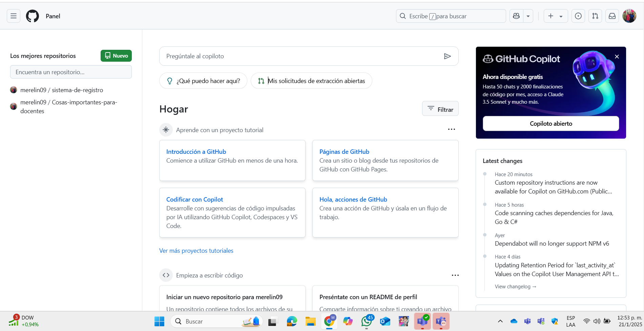Close the GitHub Copilot promo banner
Image resolution: width=644 pixels, height=331 pixels.
tap(617, 57)
